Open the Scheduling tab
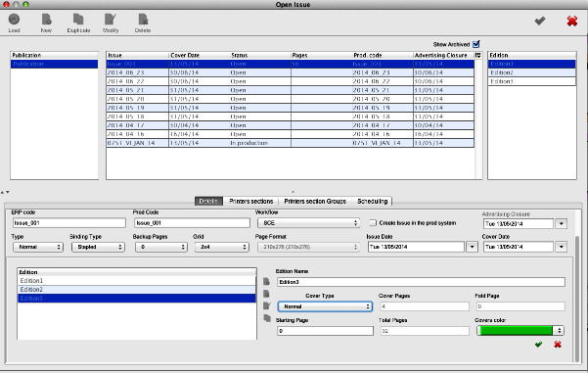 (373, 201)
